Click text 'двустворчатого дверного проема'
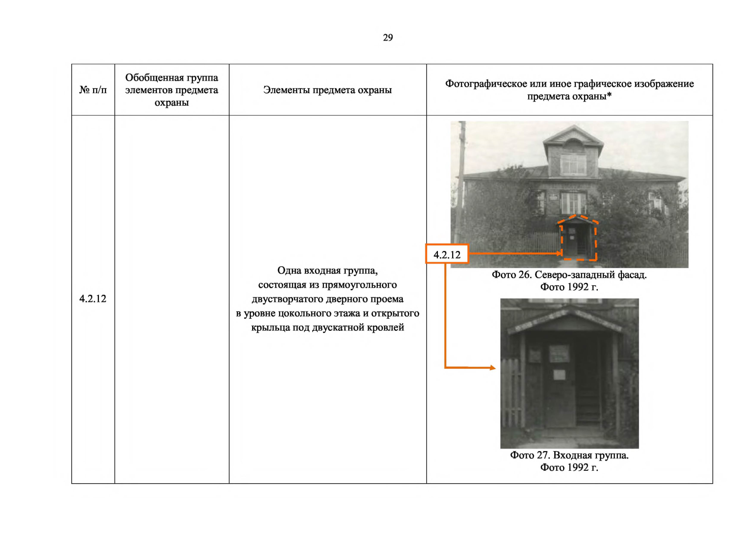 [327, 299]
